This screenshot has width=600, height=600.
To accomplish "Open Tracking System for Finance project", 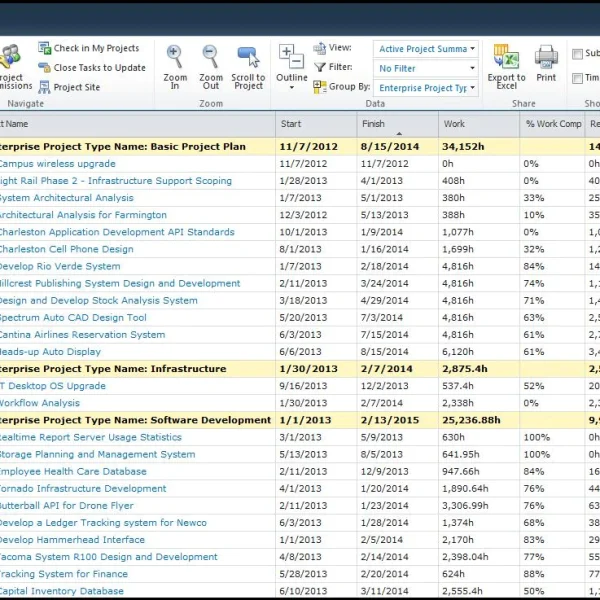I will pyautogui.click(x=64, y=574).
